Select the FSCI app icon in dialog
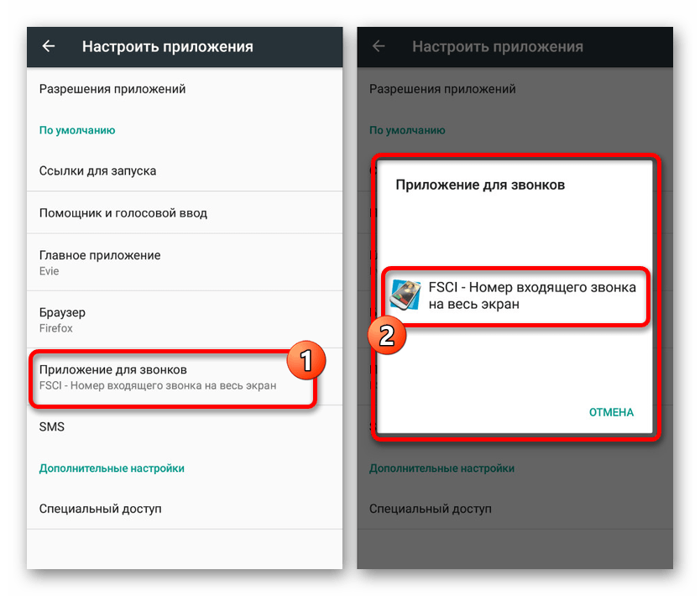This screenshot has height=596, width=700. coord(405,295)
